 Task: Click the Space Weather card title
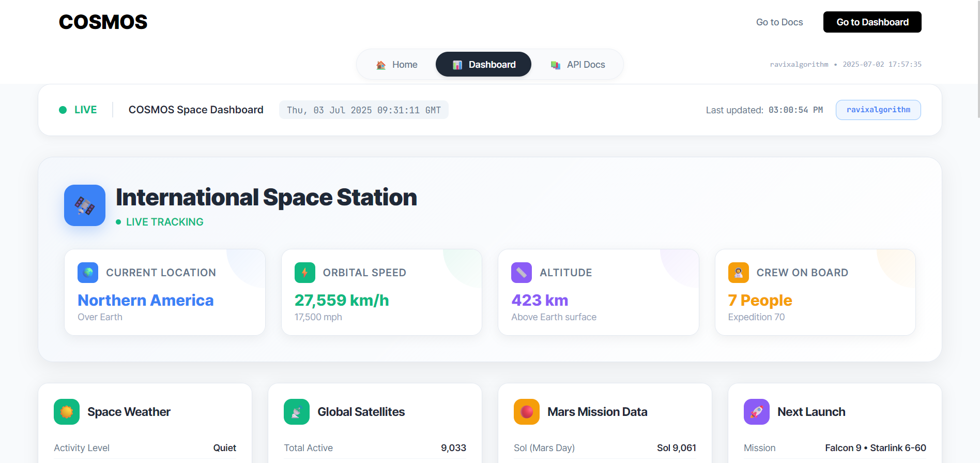point(129,412)
